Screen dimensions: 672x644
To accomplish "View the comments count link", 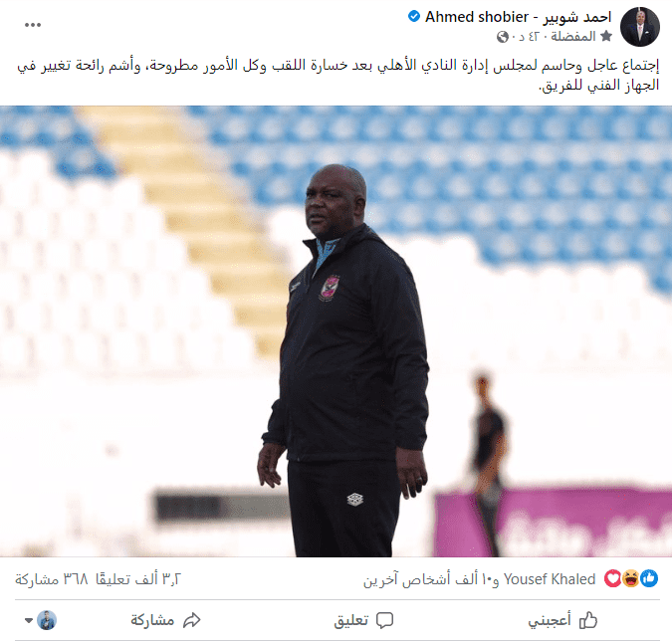I will [138, 579].
